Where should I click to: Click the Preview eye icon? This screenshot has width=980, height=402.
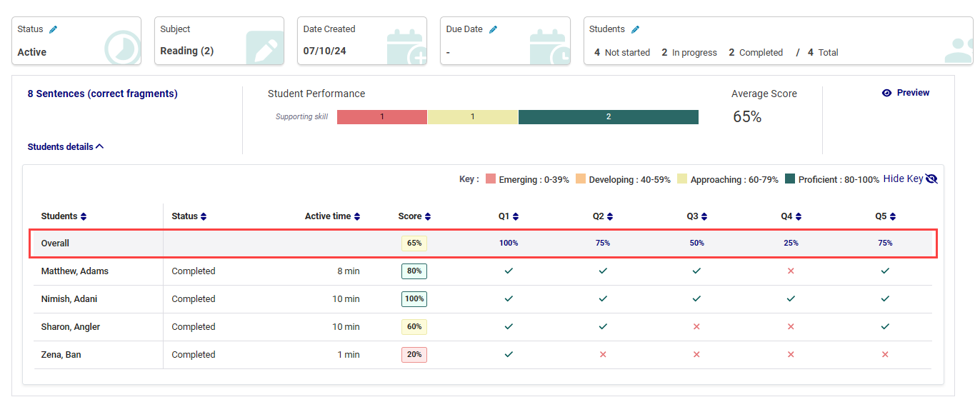point(886,93)
